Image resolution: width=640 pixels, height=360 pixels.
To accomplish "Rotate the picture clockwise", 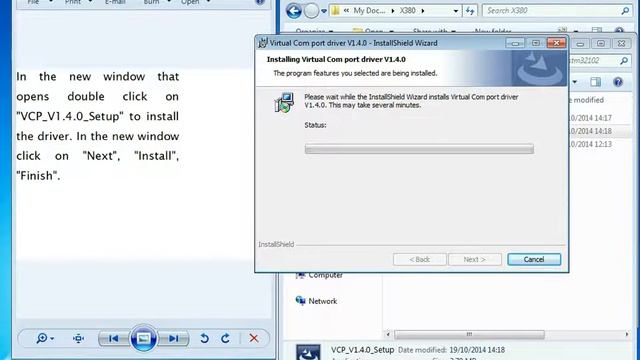I will click(x=225, y=338).
